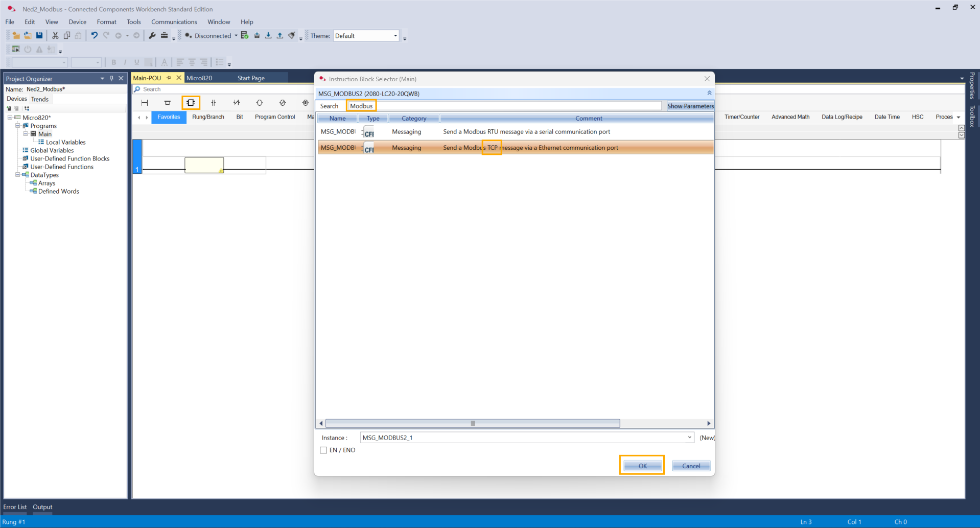
Task: Collapse the MSG_MODBUS2 header chevron
Action: tap(709, 94)
